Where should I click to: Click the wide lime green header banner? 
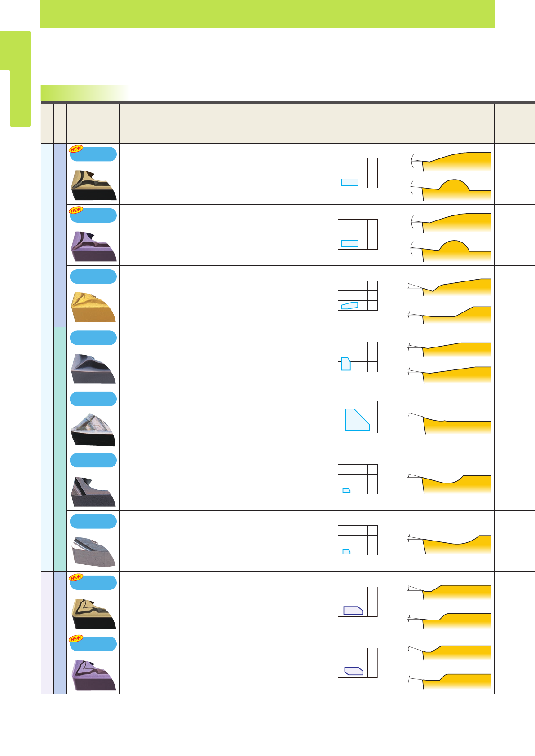click(267, 14)
